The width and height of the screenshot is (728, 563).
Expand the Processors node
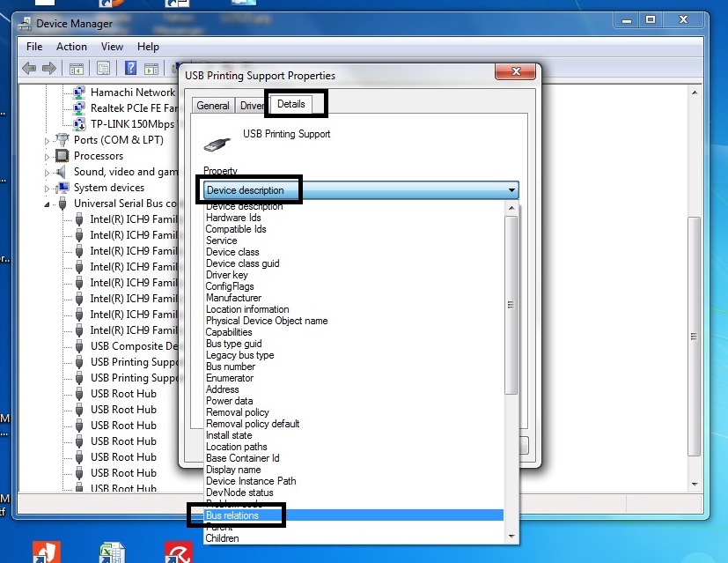point(47,157)
